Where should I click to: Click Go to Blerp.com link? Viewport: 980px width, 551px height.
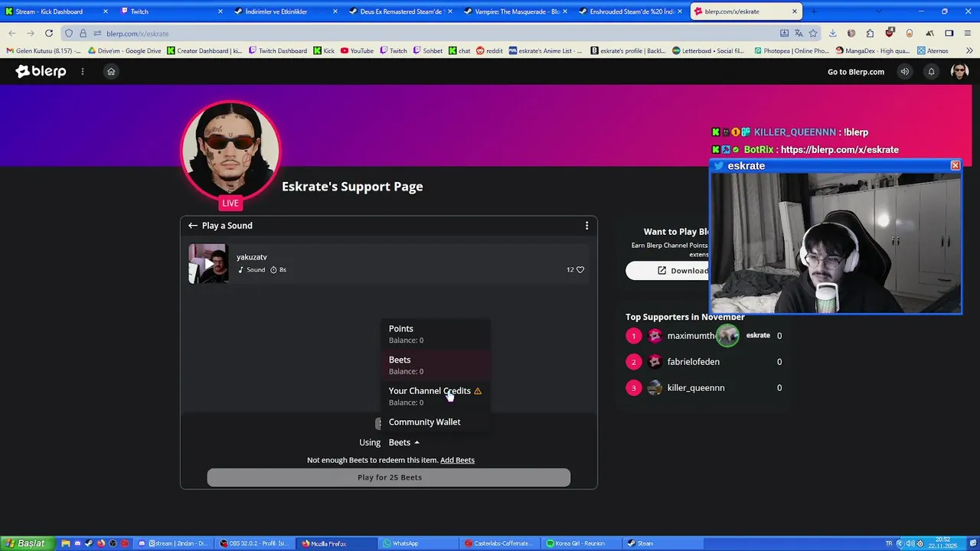[x=855, y=72]
